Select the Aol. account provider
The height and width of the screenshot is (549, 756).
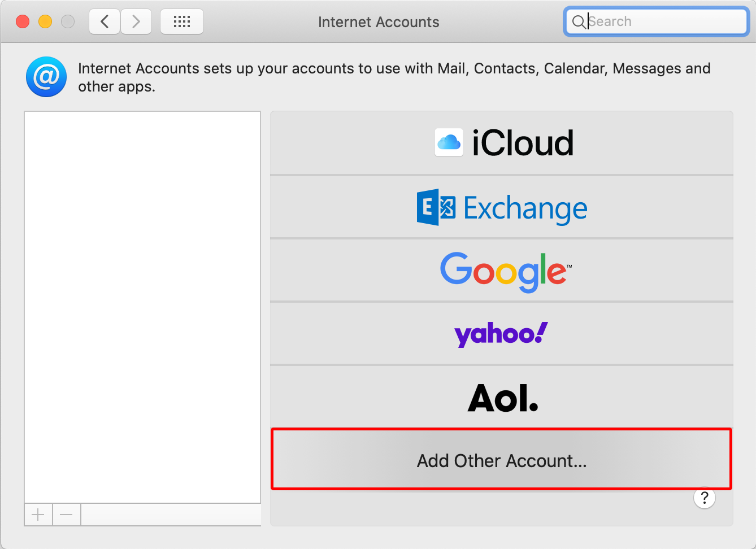(502, 397)
